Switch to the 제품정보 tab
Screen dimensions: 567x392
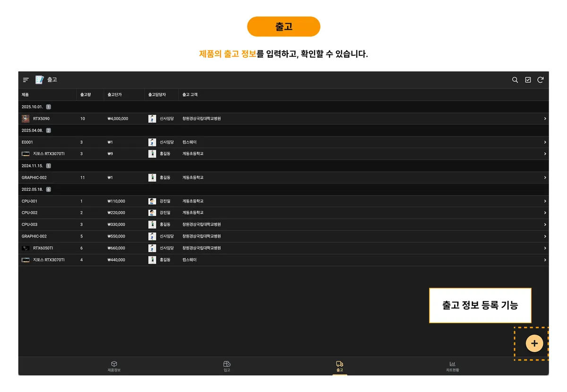click(114, 366)
